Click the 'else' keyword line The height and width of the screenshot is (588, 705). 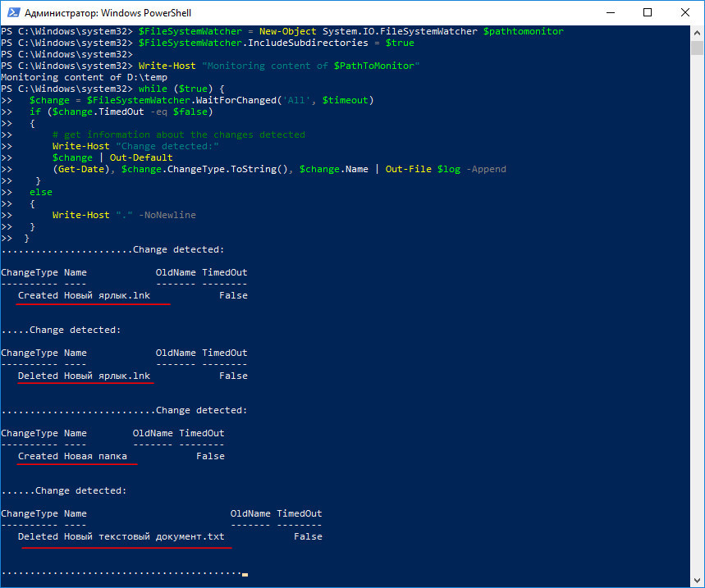[41, 192]
